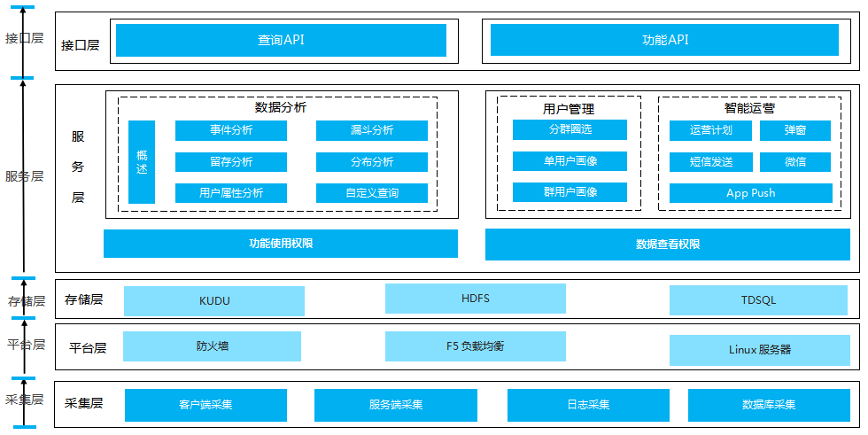The image size is (868, 435).
Task: Select the 分群圈选 box
Action: pyautogui.click(x=570, y=130)
